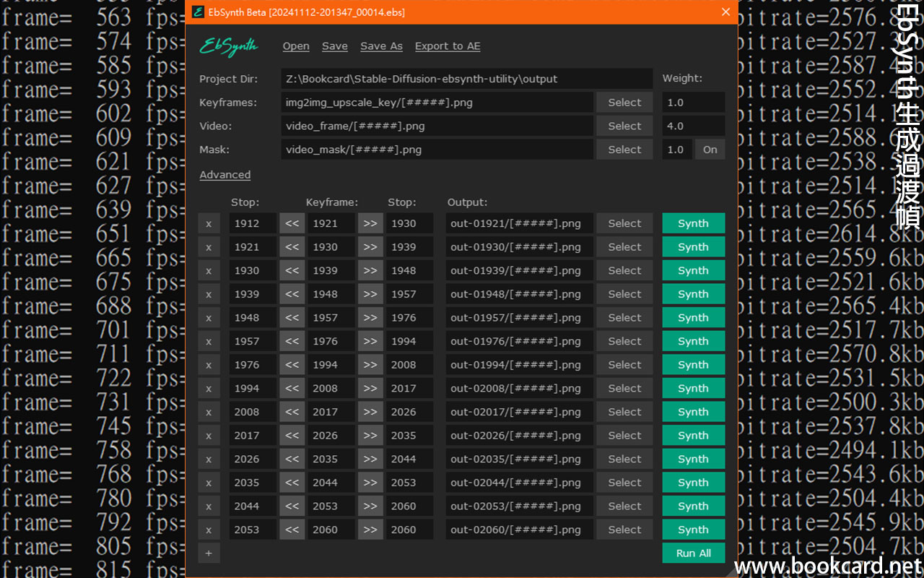Click Export to AE link
This screenshot has height=578, width=924.
pos(448,46)
